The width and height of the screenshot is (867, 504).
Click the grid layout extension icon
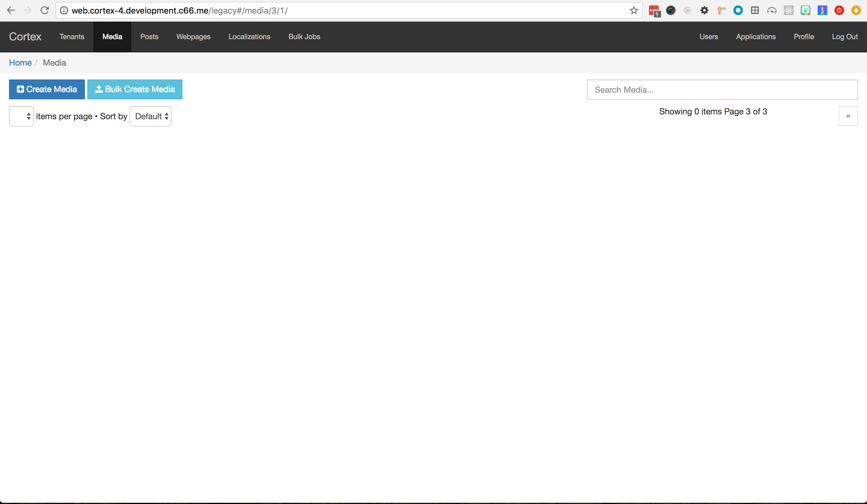pos(755,11)
